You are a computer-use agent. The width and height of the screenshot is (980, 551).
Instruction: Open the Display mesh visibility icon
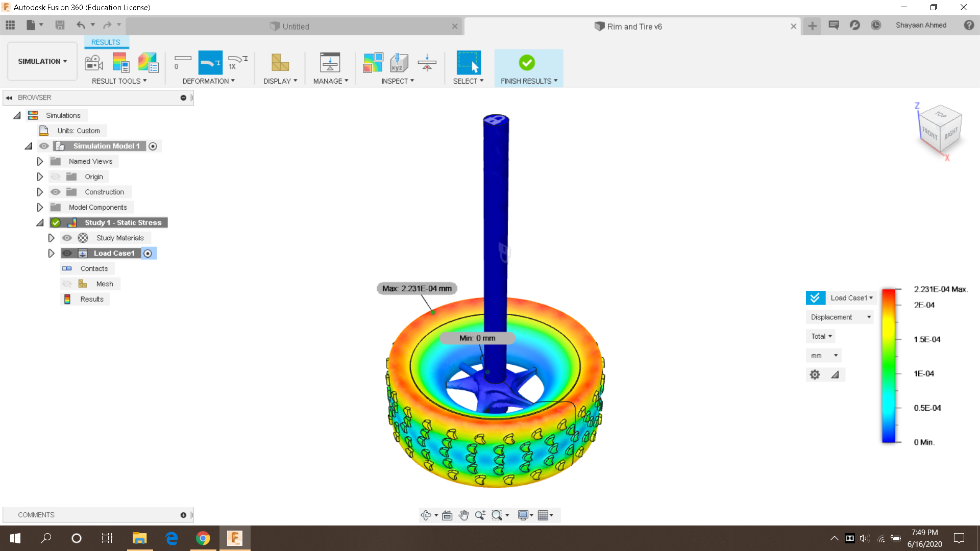(x=280, y=63)
